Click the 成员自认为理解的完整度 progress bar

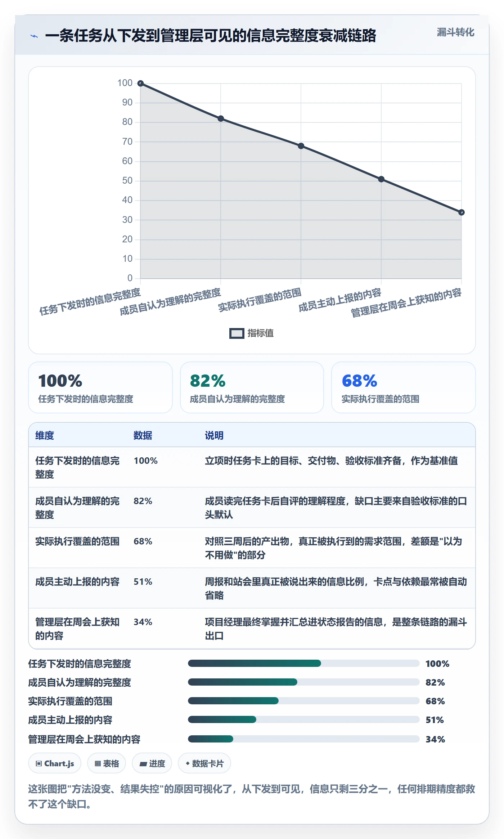point(303,682)
